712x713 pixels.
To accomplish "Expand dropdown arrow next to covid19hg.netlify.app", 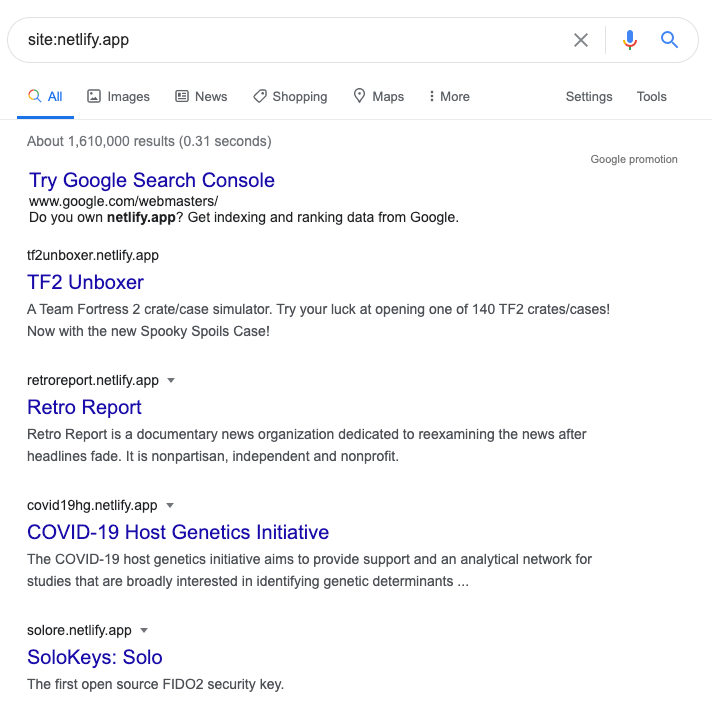I will click(170, 505).
